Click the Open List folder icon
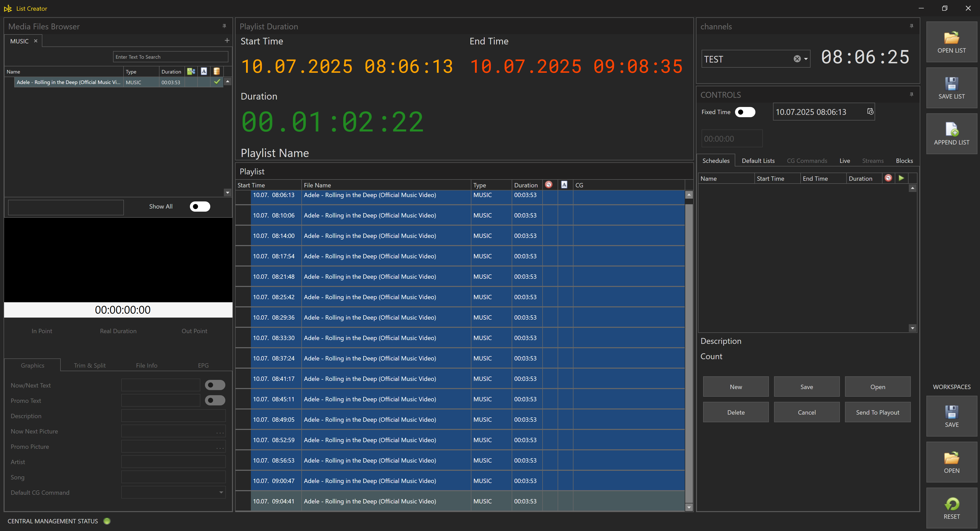Viewport: 980px width, 531px height. click(x=951, y=37)
